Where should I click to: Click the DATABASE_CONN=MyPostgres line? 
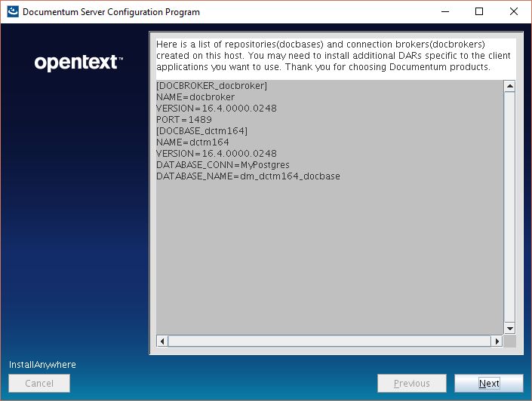(223, 165)
